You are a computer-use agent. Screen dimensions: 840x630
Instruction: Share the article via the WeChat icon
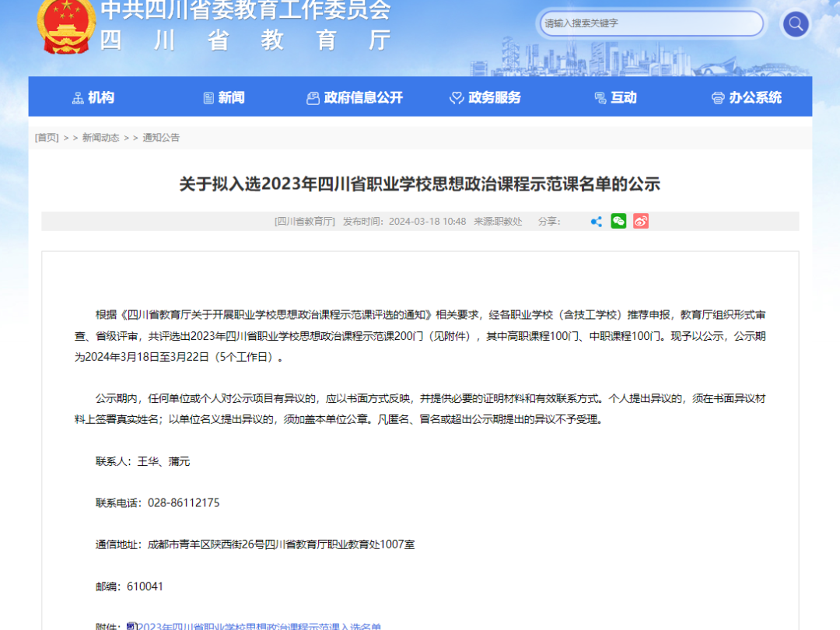click(x=618, y=222)
